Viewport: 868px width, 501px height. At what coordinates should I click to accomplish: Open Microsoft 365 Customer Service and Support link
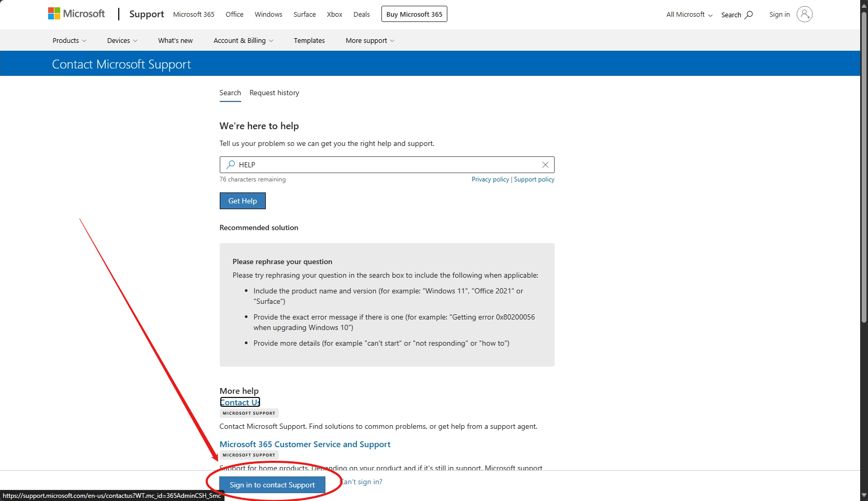click(x=305, y=444)
